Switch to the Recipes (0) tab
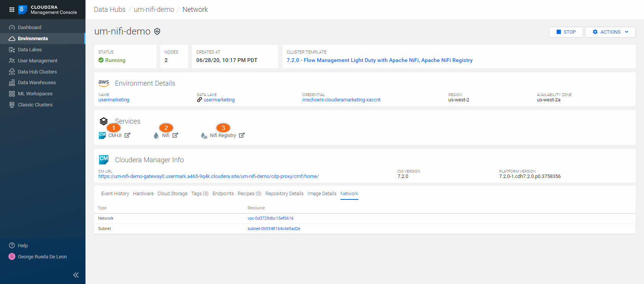 coord(250,194)
